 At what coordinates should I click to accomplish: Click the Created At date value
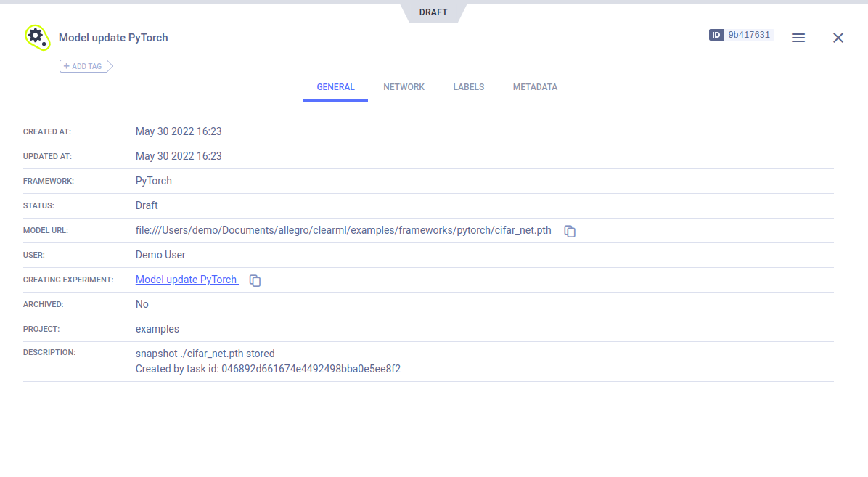click(x=179, y=131)
